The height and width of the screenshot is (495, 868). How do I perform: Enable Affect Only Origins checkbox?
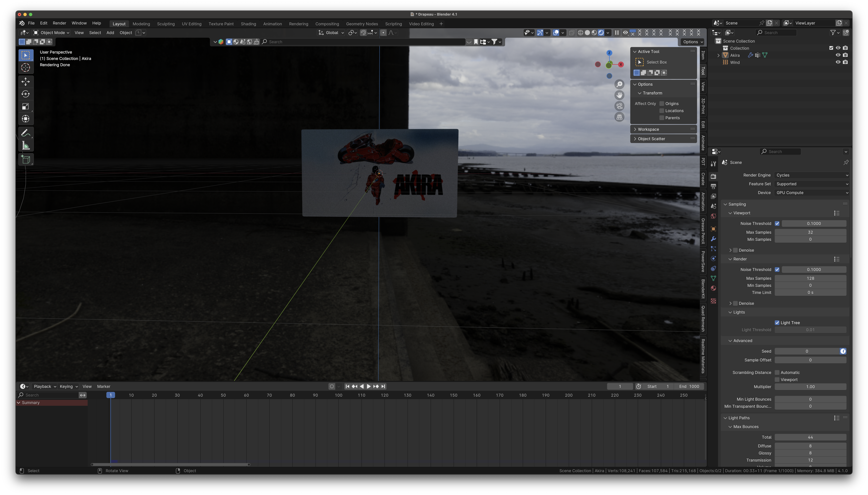click(x=662, y=104)
